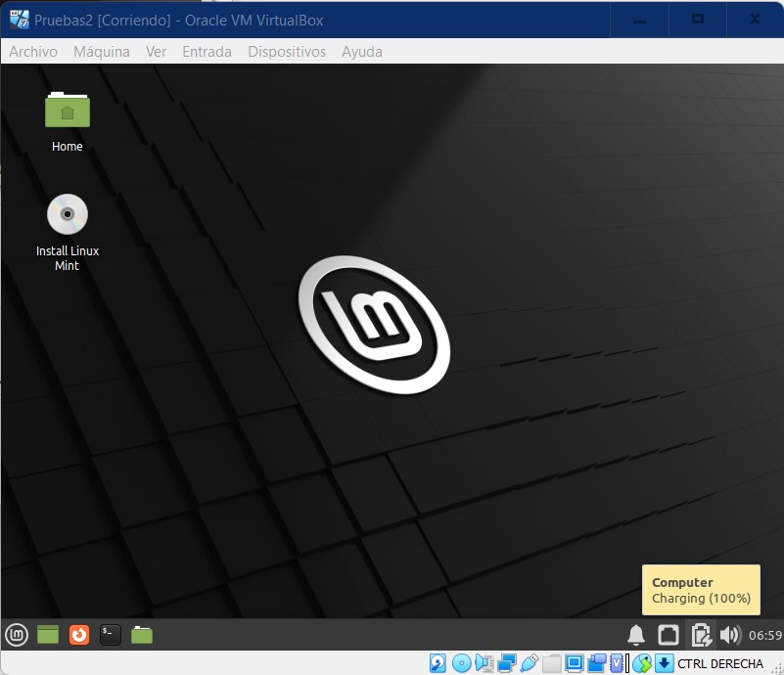This screenshot has width=784, height=675.
Task: Click the battery power manager icon
Action: [x=700, y=635]
